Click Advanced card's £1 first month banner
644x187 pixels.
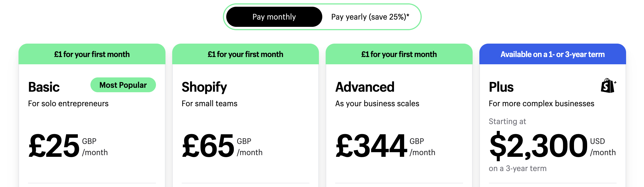click(x=399, y=54)
